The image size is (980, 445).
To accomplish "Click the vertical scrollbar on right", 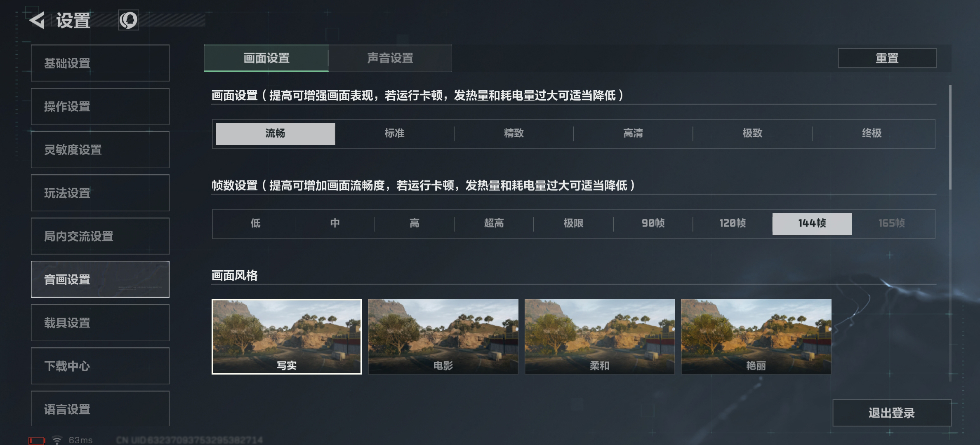I will (950, 137).
